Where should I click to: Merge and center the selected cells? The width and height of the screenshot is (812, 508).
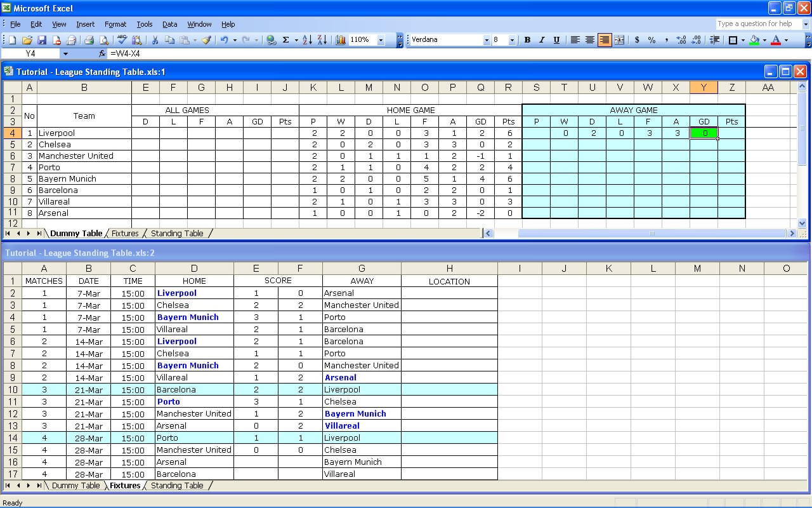[x=619, y=40]
